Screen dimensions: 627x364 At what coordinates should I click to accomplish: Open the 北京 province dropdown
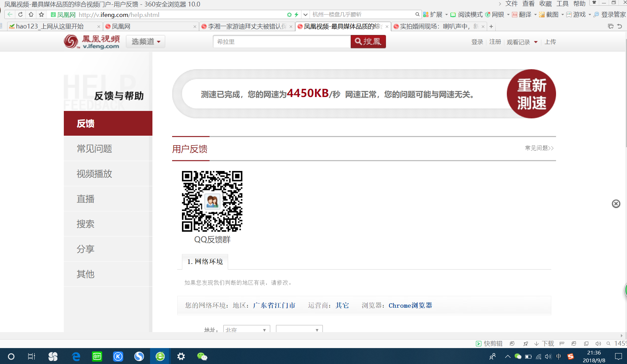click(x=246, y=329)
